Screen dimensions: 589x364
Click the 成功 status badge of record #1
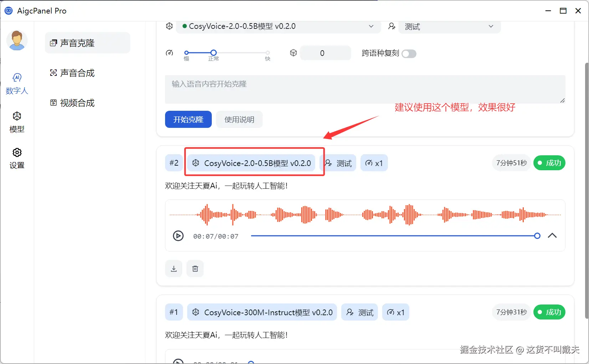pyautogui.click(x=549, y=312)
